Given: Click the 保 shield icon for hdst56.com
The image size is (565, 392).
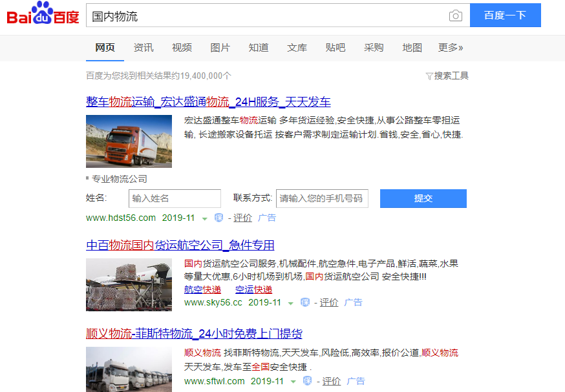Looking at the screenshot, I should (x=219, y=218).
